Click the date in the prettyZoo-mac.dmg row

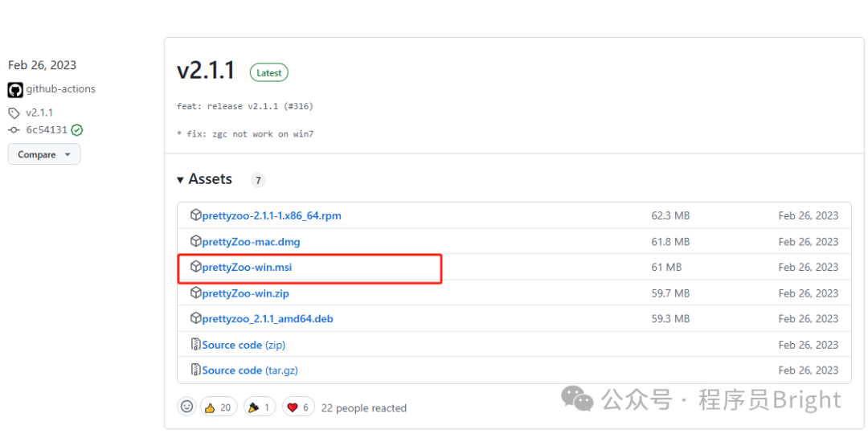(809, 242)
